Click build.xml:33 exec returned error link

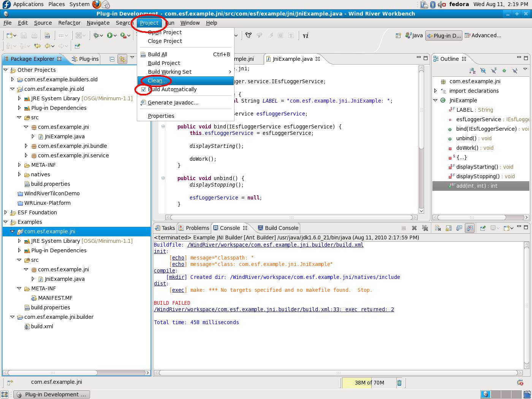pos(274,309)
